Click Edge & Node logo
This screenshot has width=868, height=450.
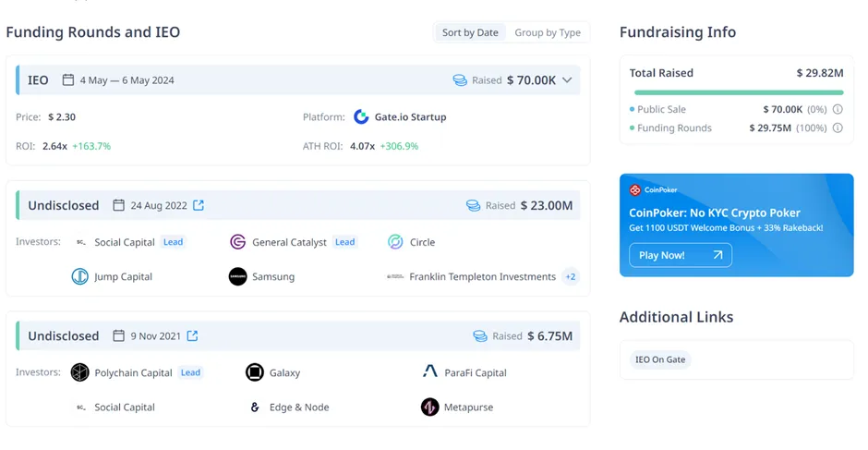(255, 407)
